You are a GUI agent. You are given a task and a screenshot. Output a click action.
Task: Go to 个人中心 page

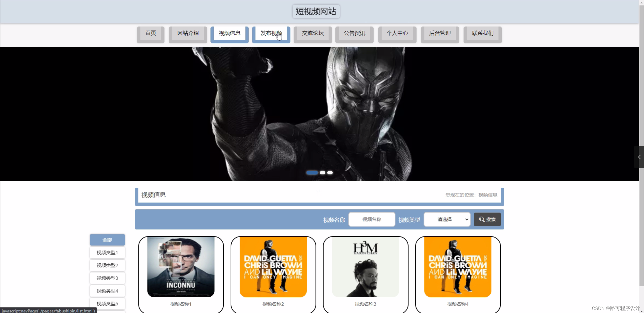point(397,33)
